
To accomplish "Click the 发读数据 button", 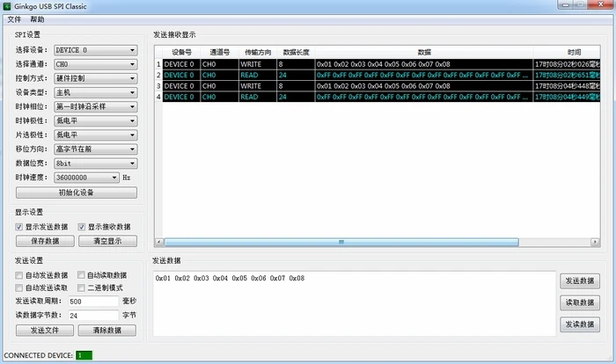I will point(580,324).
